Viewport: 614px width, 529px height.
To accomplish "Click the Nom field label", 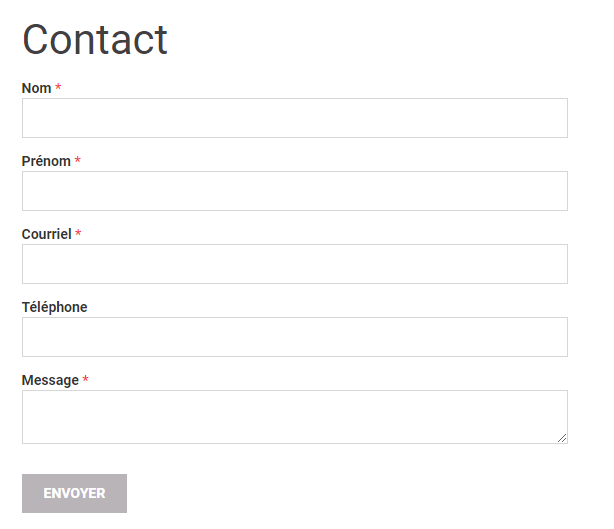I will [x=36, y=88].
